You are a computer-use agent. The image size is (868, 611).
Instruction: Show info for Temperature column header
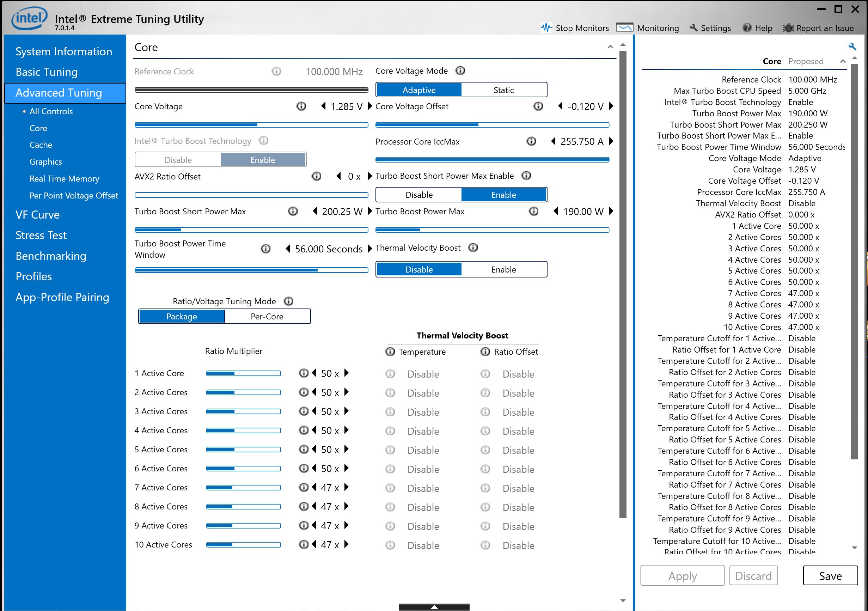(x=390, y=352)
